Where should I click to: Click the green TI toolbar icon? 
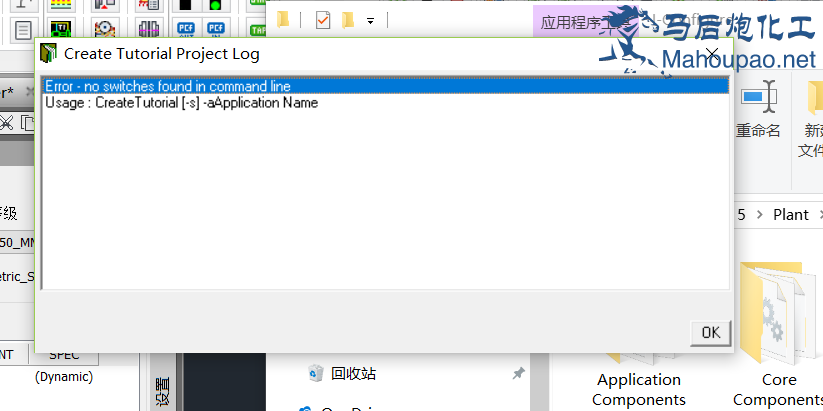tap(62, 29)
